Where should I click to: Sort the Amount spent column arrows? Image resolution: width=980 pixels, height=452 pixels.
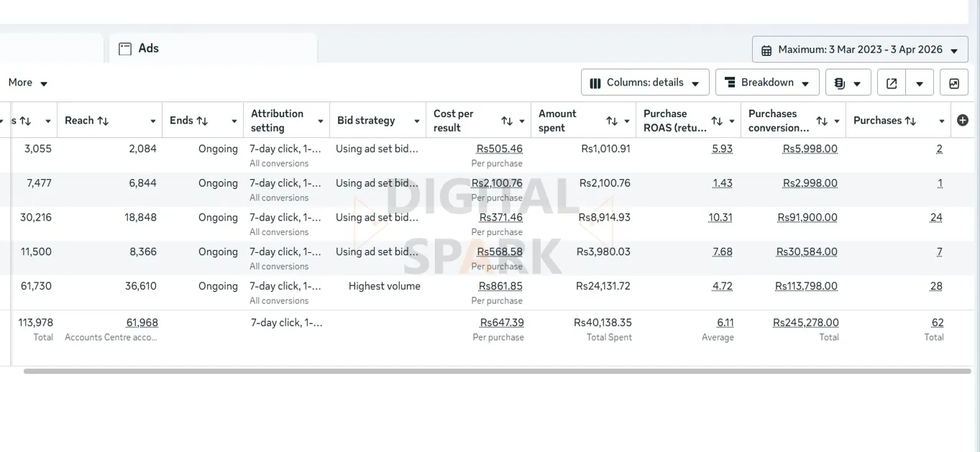[x=612, y=121]
